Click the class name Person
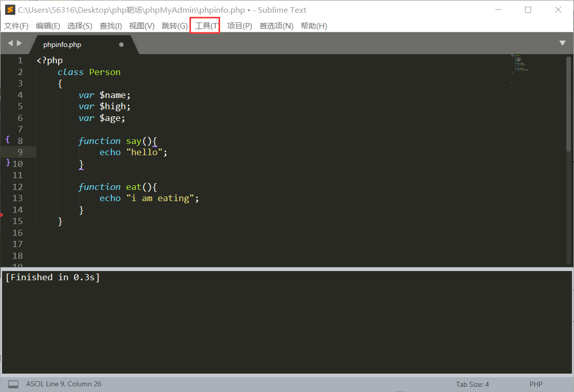Screen dimensions: 574x392 click(x=105, y=72)
